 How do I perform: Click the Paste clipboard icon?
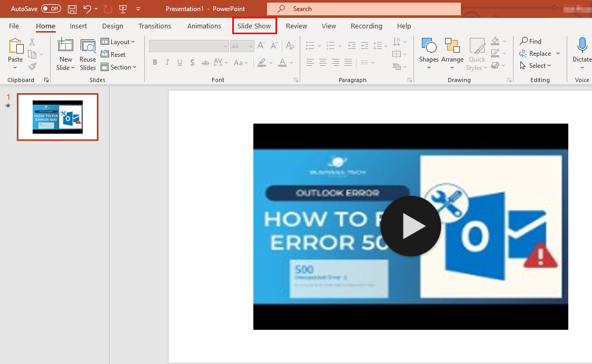pos(15,46)
